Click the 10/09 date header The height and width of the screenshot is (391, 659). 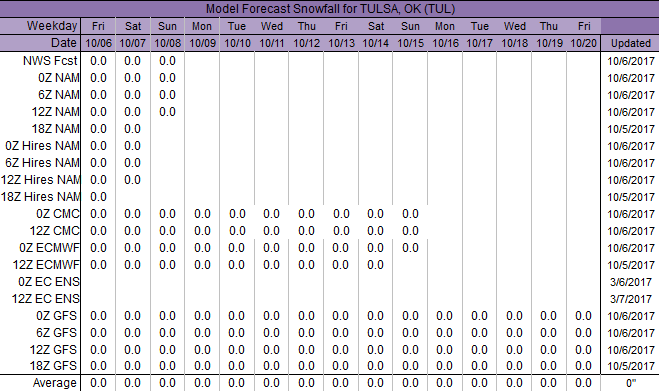202,43
